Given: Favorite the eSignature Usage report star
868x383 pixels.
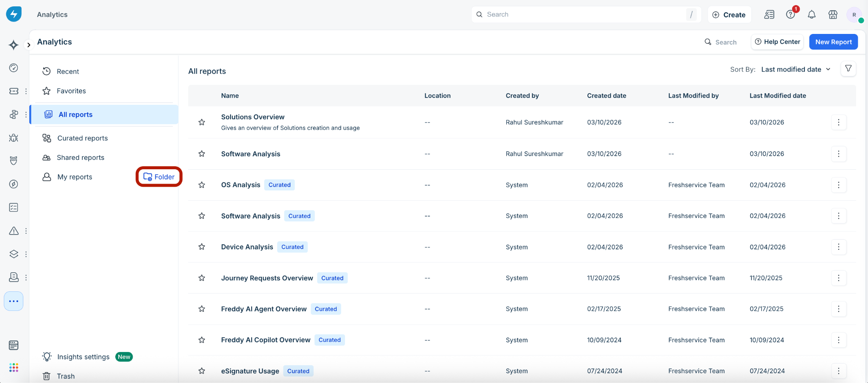Looking at the screenshot, I should pyautogui.click(x=202, y=371).
